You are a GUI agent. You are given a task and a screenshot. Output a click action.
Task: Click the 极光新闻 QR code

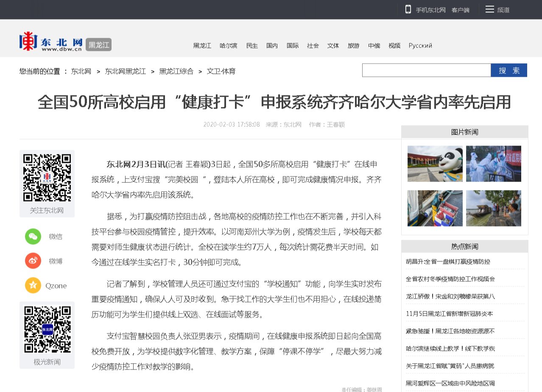click(47, 330)
